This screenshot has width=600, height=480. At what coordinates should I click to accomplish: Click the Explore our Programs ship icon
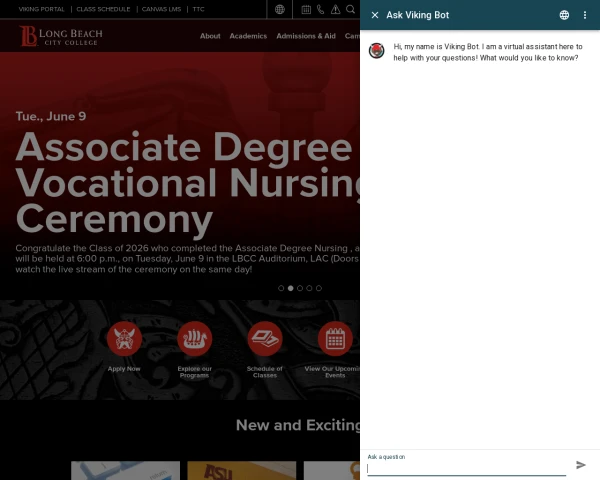coord(194,339)
